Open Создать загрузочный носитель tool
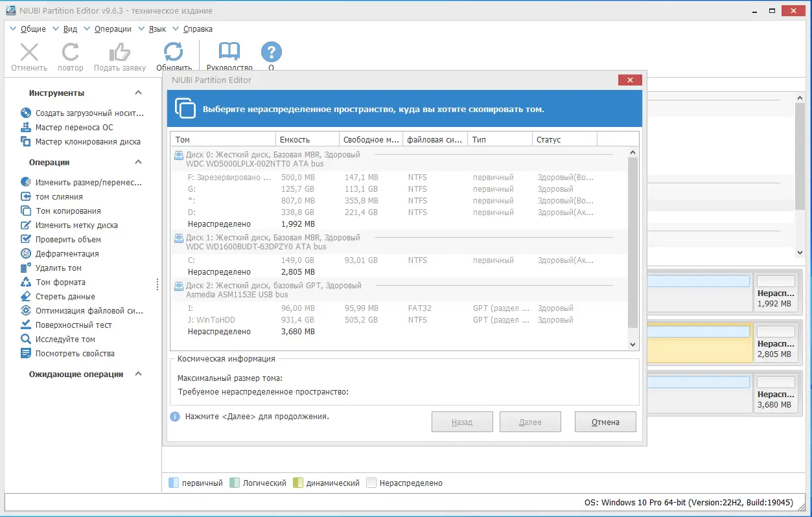 point(82,113)
